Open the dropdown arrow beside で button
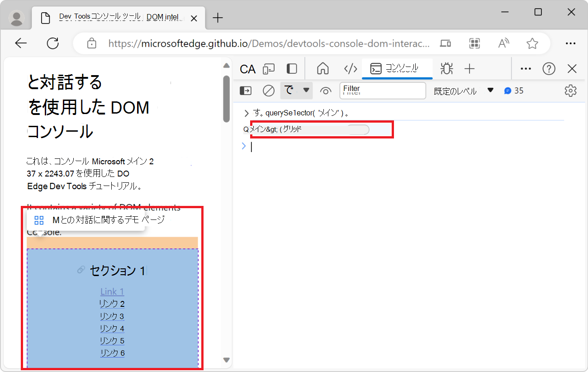Viewport: 588px width, 372px height. [x=306, y=91]
